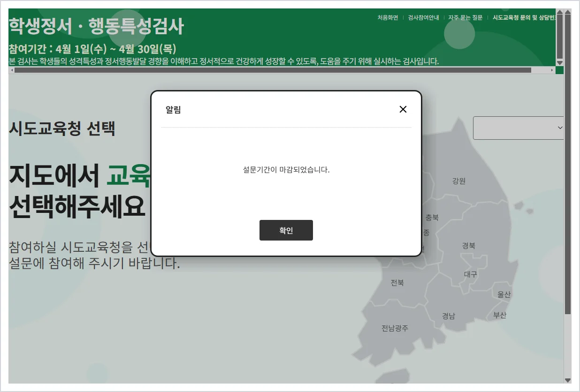This screenshot has width=580, height=392.
Task: Go to 검사참여안내 page
Action: click(x=423, y=17)
